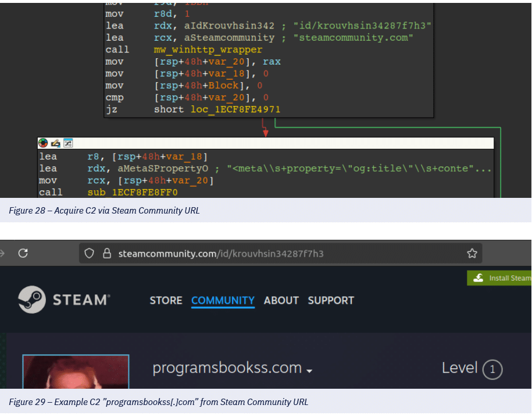Click the steamcommunity.com URL address bar
Viewport: 532px width, 419px height.
279,254
